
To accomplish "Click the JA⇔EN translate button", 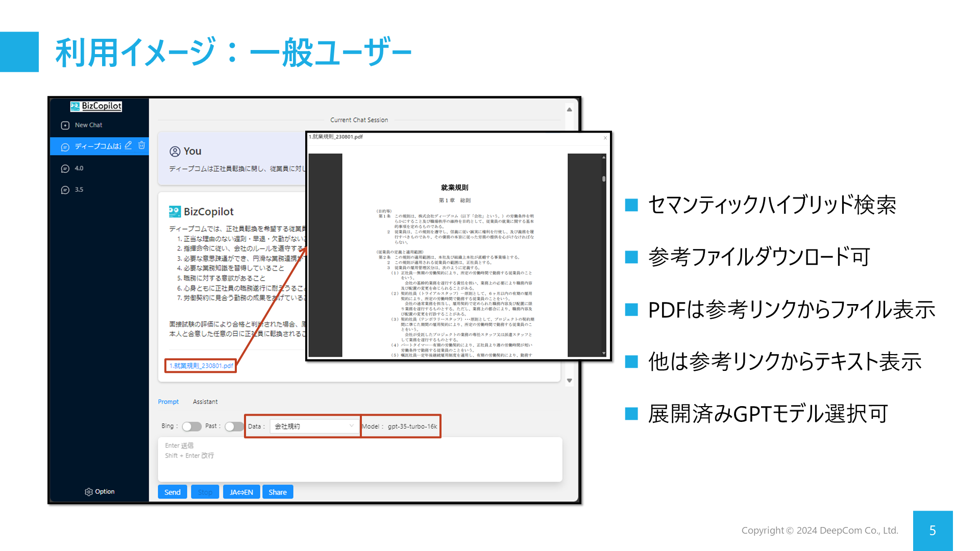I will coord(241,492).
